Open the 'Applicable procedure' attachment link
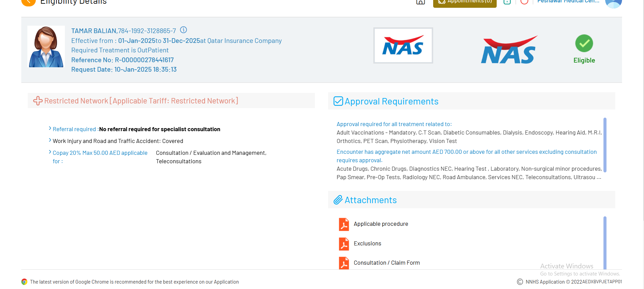 tap(381, 224)
